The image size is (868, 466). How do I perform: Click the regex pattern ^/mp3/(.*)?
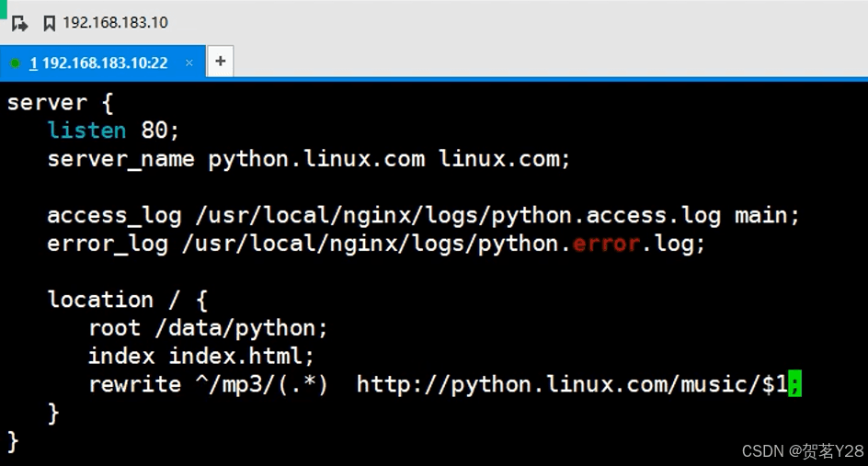(262, 384)
